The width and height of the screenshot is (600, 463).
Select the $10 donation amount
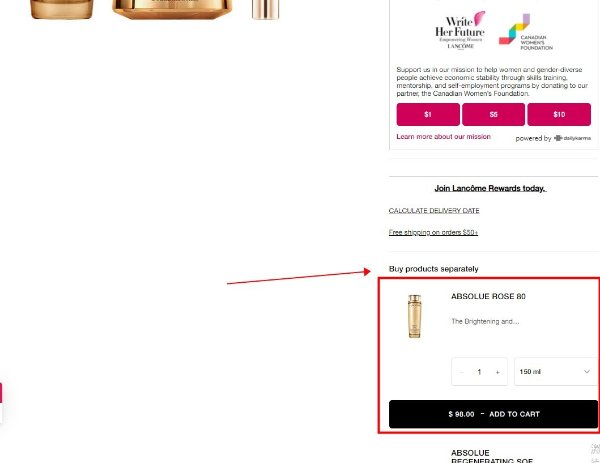559,114
